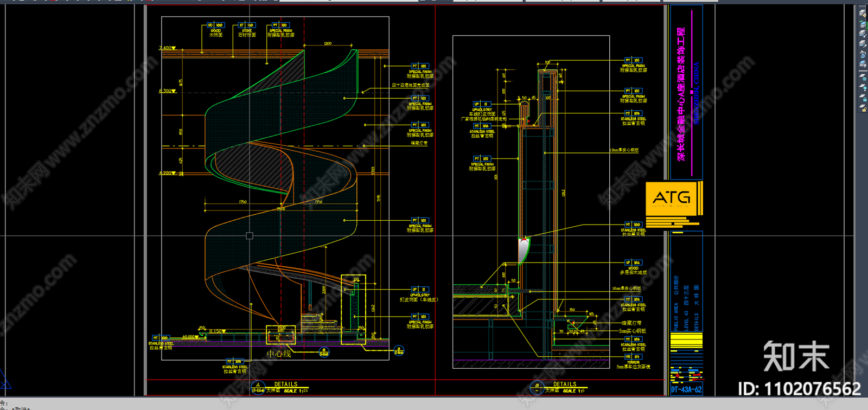This screenshot has height=410, width=868.
Task: Lock a layer with the closed padlock icon
Action: [x=863, y=98]
